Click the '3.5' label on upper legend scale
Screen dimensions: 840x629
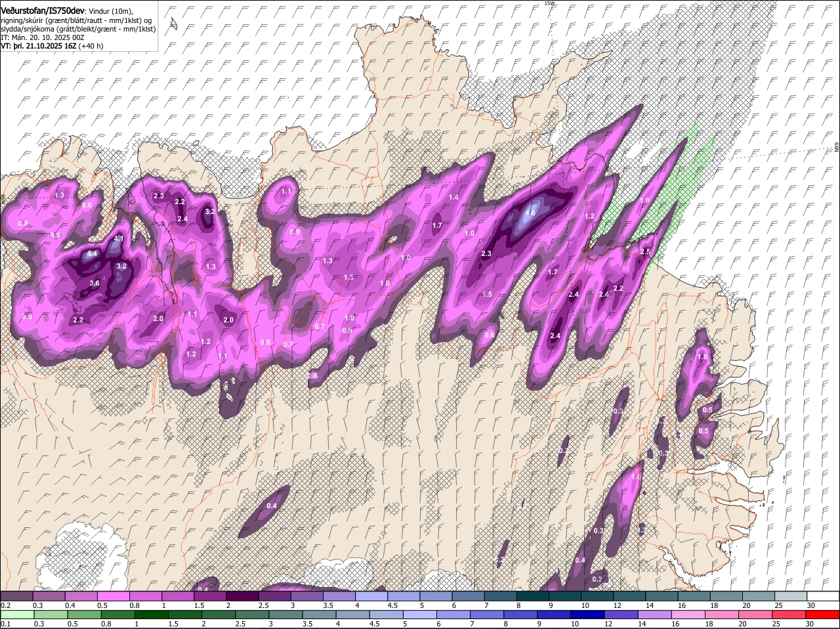pos(328,605)
